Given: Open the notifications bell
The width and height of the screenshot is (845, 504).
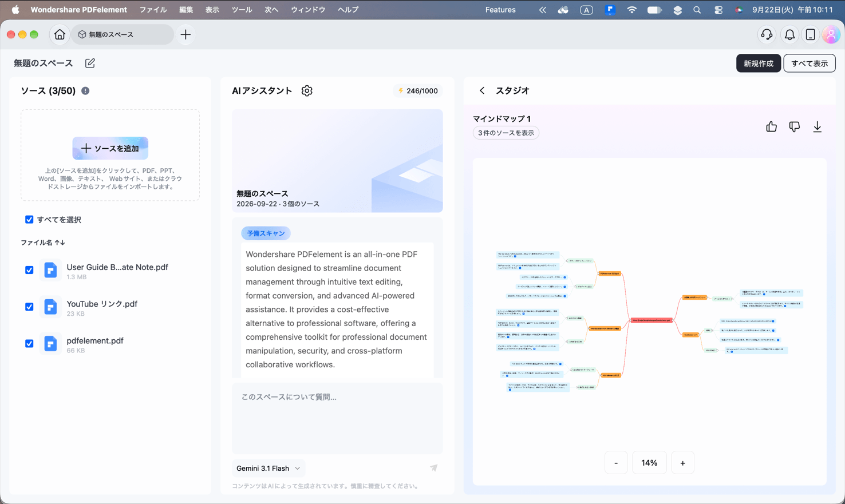Looking at the screenshot, I should click(x=789, y=35).
